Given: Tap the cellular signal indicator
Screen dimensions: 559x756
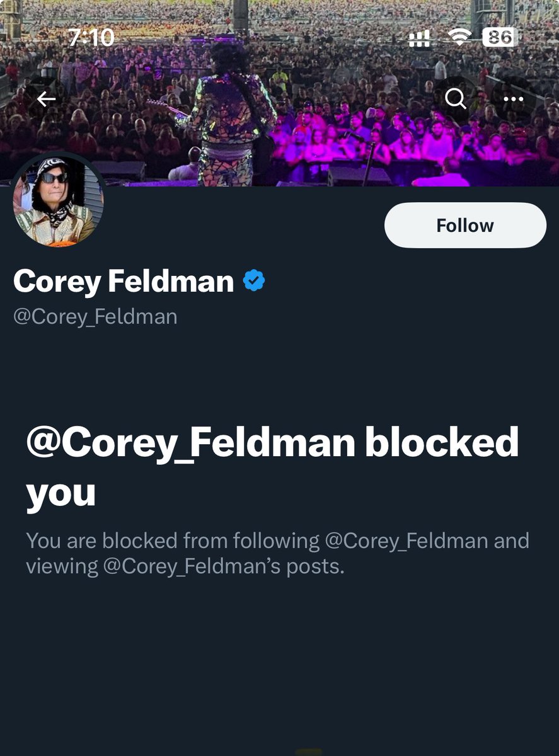Looking at the screenshot, I should point(420,40).
